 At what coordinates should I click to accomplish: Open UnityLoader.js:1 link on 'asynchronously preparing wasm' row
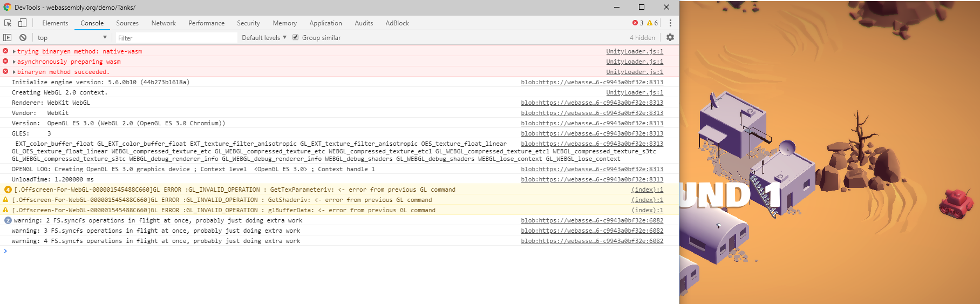pos(635,62)
